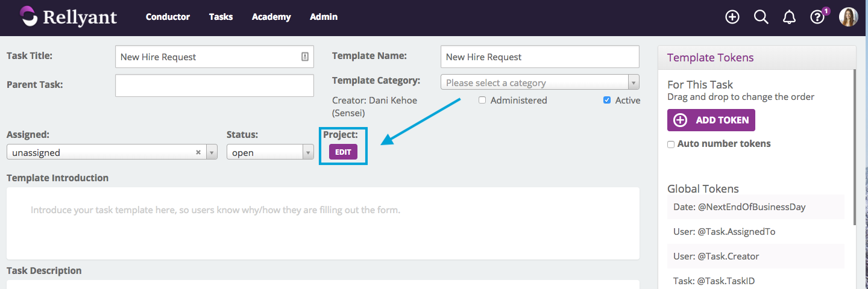
Task: Clear the unassigned selection with x
Action: 198,152
